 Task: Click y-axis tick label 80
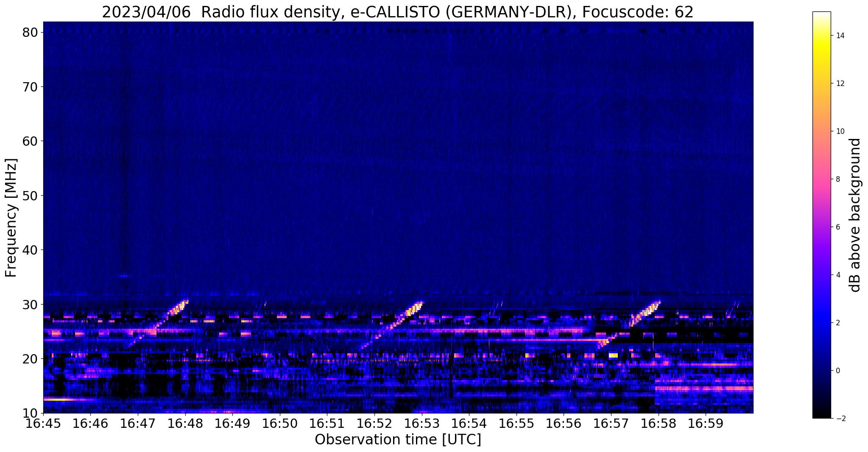30,32
